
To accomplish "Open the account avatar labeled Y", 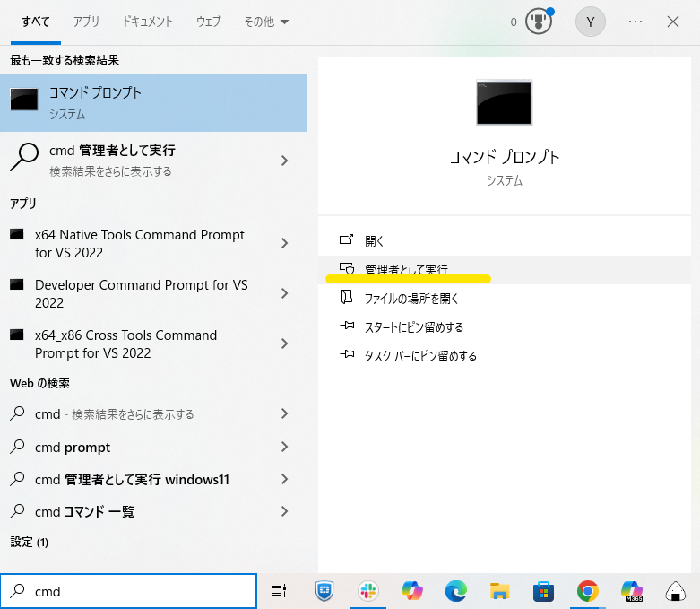I will 590,22.
